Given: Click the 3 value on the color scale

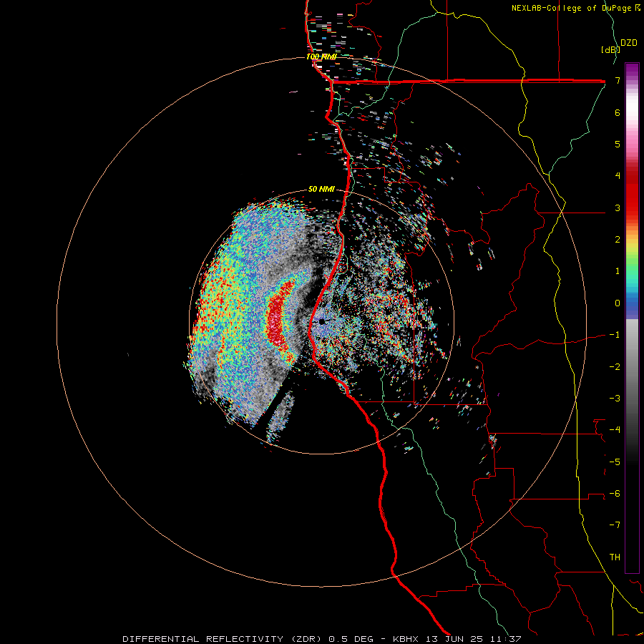Looking at the screenshot, I should [618, 208].
